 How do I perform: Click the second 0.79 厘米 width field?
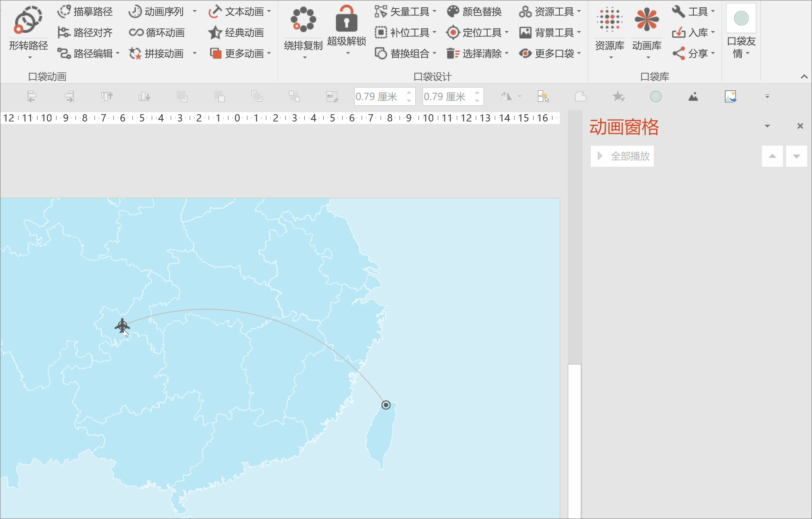coord(448,96)
